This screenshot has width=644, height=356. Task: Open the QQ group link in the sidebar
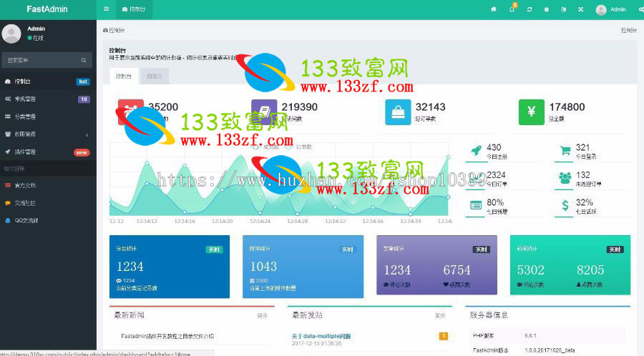pos(48,220)
